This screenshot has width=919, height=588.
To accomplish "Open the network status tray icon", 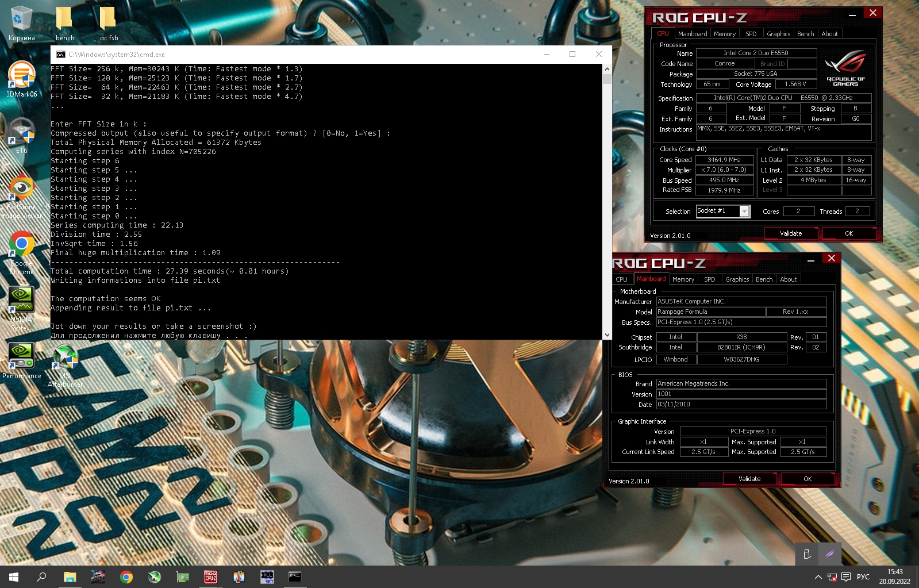I will (832, 577).
